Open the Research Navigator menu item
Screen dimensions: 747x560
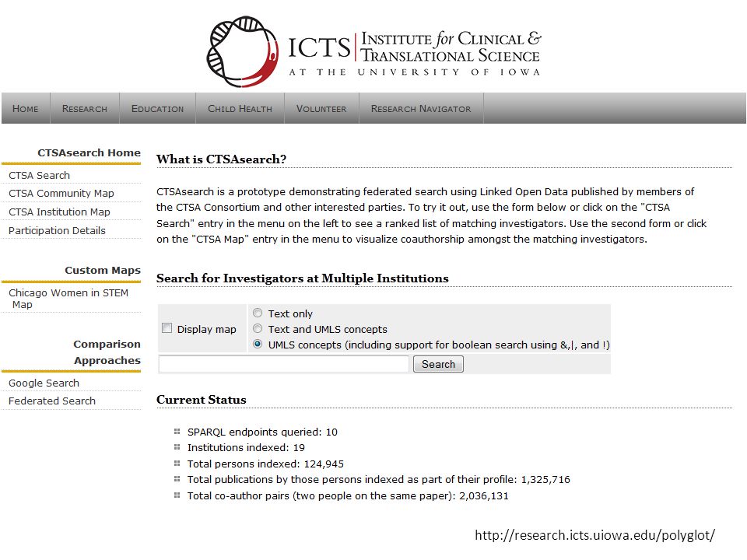(421, 109)
